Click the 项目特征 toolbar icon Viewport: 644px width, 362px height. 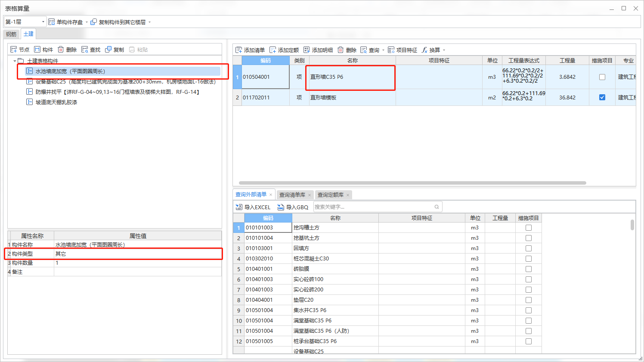point(391,50)
